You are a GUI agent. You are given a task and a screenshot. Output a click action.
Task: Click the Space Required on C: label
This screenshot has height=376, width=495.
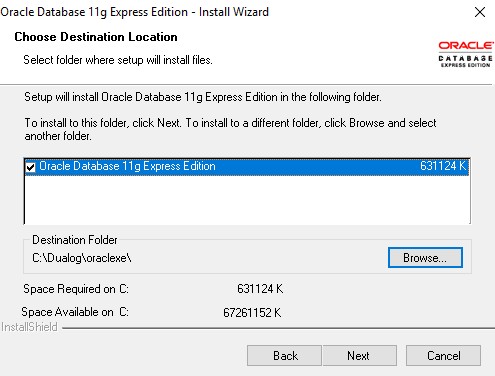click(x=76, y=289)
